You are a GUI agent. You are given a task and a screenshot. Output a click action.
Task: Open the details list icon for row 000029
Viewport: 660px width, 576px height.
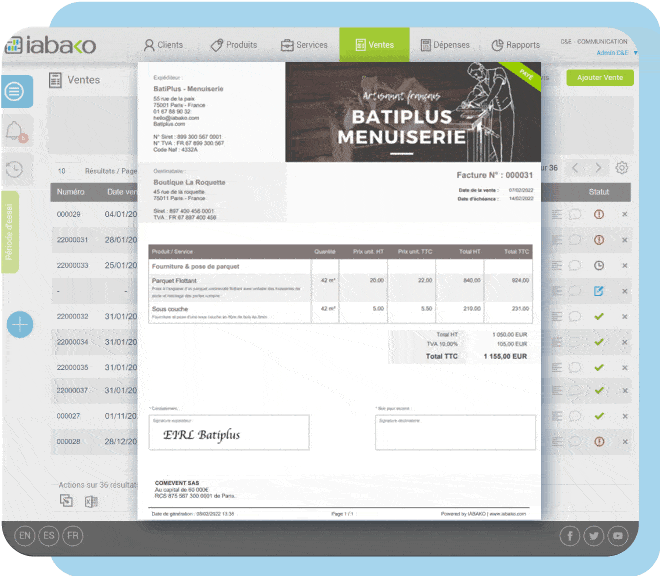click(556, 215)
